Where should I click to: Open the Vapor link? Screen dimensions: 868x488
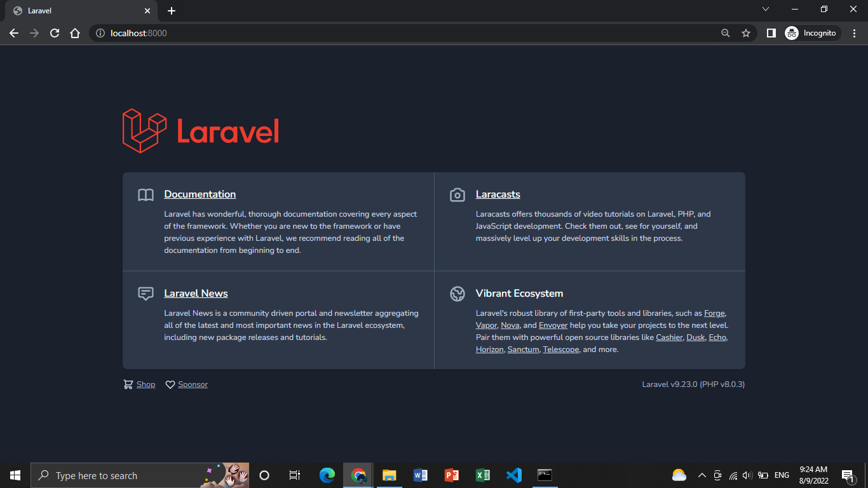pos(486,325)
